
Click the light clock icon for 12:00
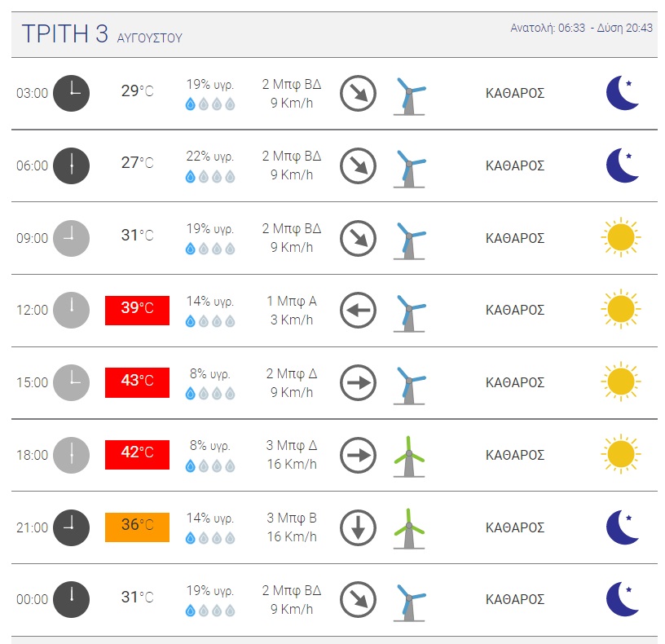pyautogui.click(x=71, y=310)
